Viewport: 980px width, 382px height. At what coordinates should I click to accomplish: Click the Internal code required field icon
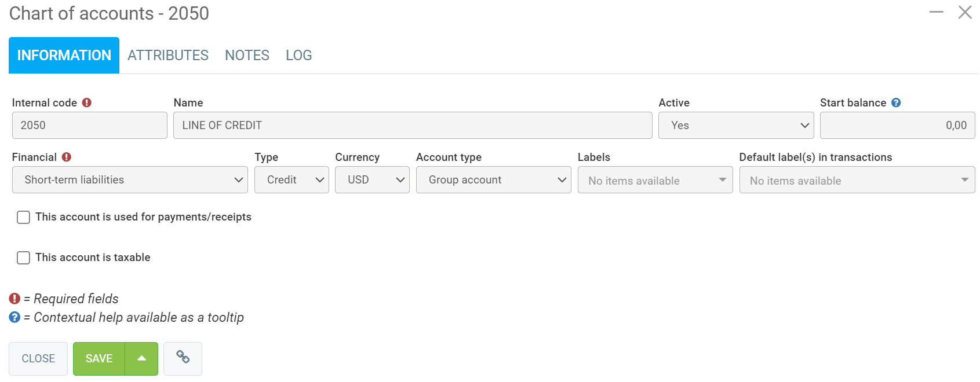[x=87, y=102]
